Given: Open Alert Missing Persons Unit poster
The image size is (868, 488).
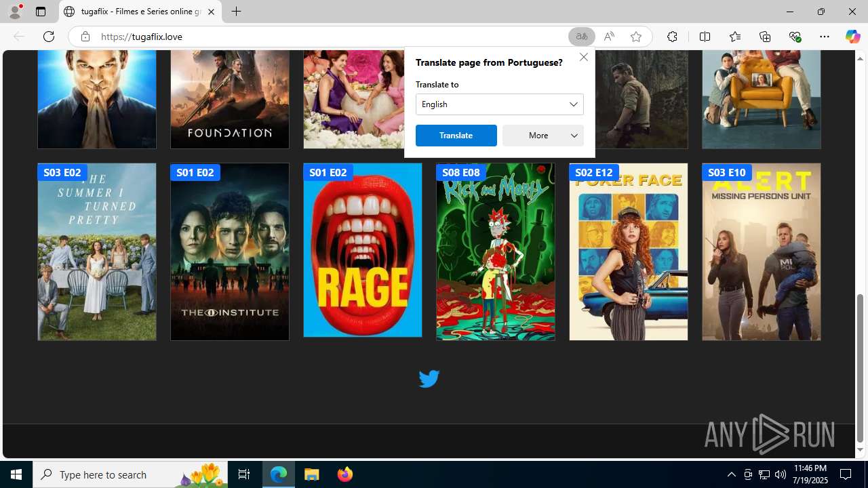Looking at the screenshot, I should click(x=762, y=251).
